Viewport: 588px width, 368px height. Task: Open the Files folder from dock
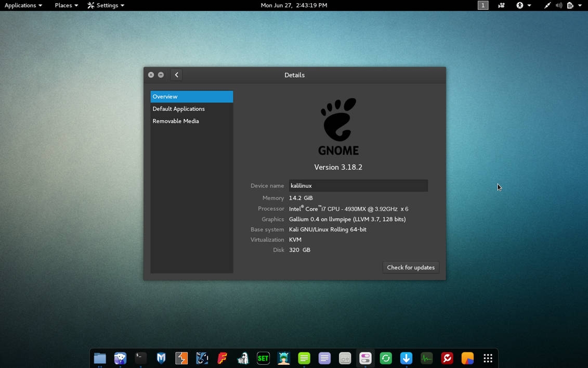[100, 358]
